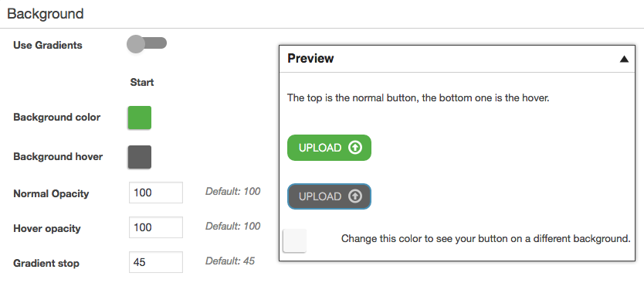
Task: Open the gray Background hover swatch
Action: [140, 157]
